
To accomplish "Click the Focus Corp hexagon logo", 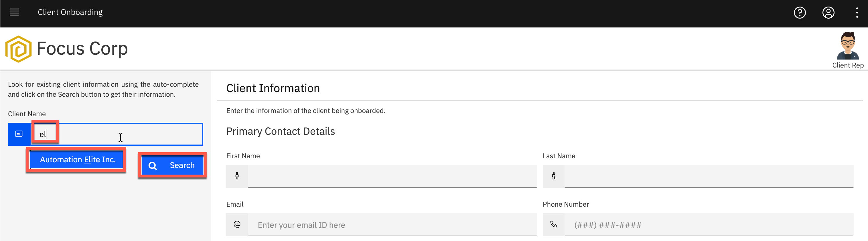I will click(19, 49).
